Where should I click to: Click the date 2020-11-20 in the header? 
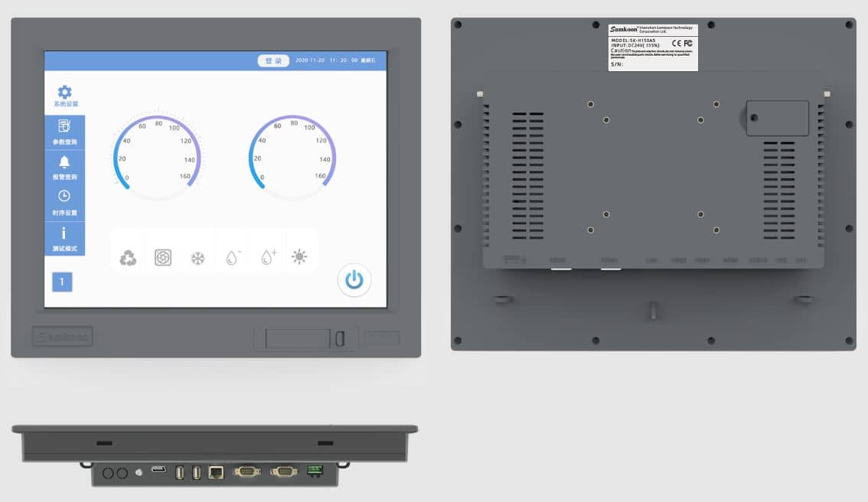pyautogui.click(x=310, y=60)
